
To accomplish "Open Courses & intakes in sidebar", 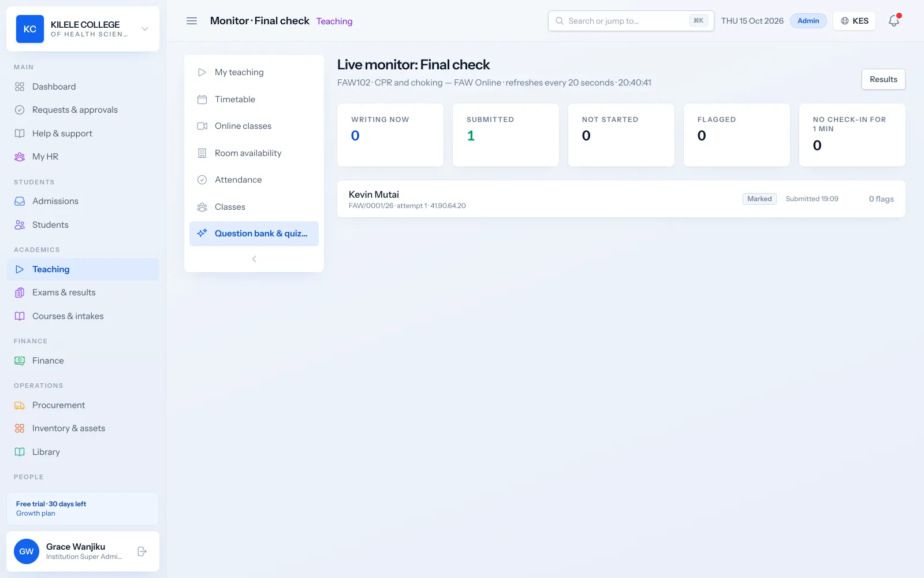I will tap(83, 316).
